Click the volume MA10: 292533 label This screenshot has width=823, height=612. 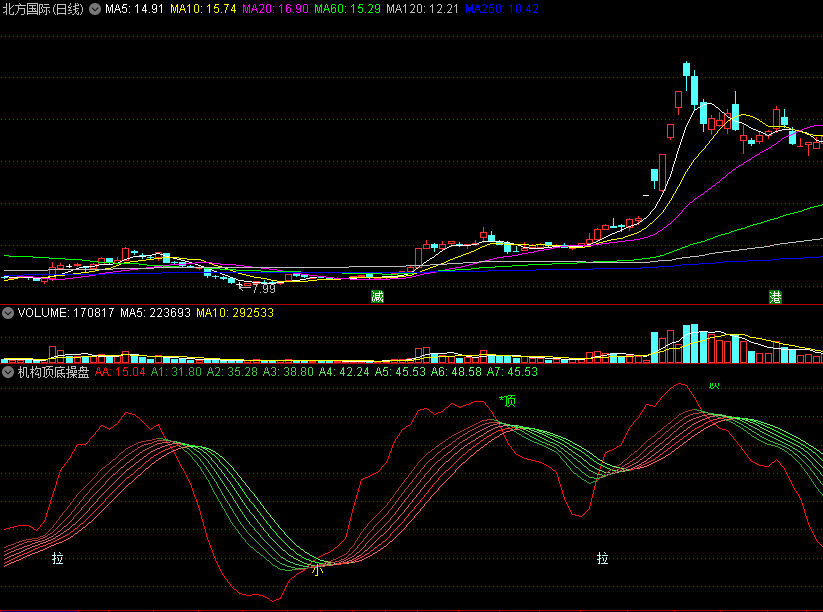pyautogui.click(x=235, y=313)
